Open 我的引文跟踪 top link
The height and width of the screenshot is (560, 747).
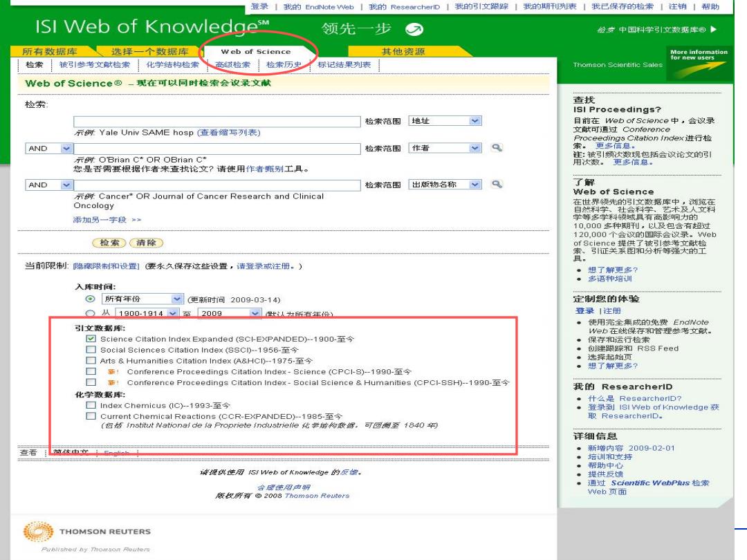481,7
